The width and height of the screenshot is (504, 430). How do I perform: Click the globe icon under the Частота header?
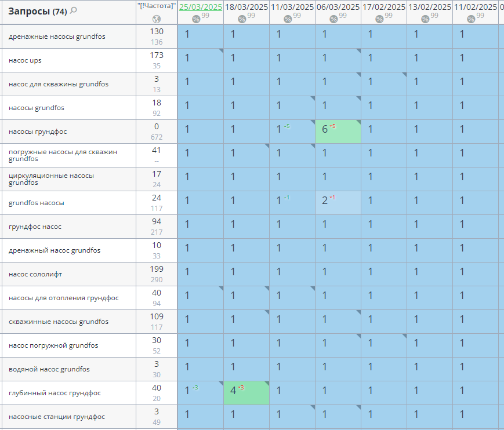[x=157, y=19]
